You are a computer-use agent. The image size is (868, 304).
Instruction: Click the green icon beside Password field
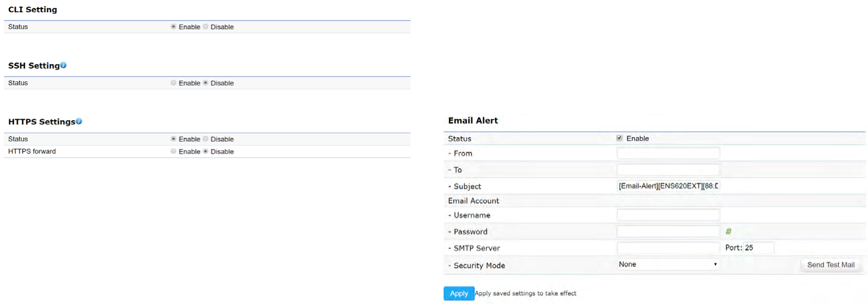pyautogui.click(x=728, y=231)
